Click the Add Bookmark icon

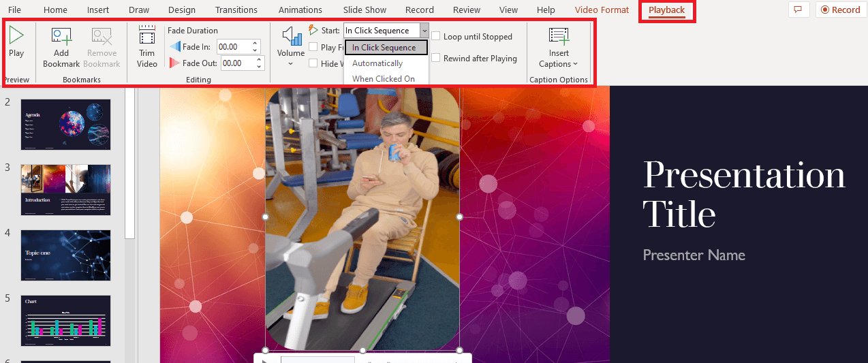click(61, 37)
